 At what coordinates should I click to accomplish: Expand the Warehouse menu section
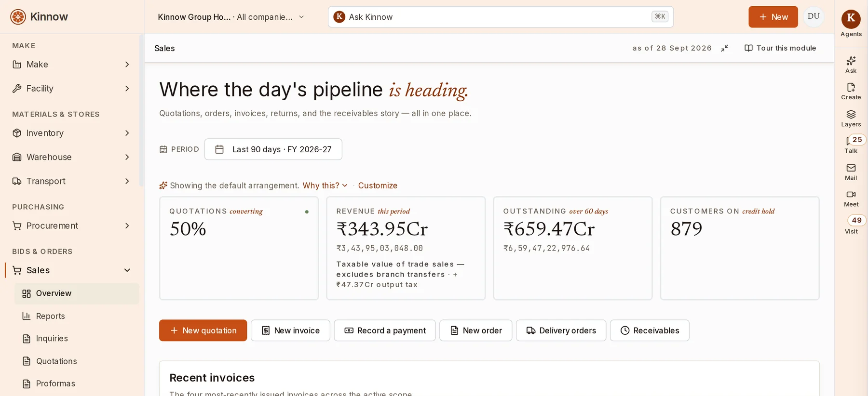(71, 157)
